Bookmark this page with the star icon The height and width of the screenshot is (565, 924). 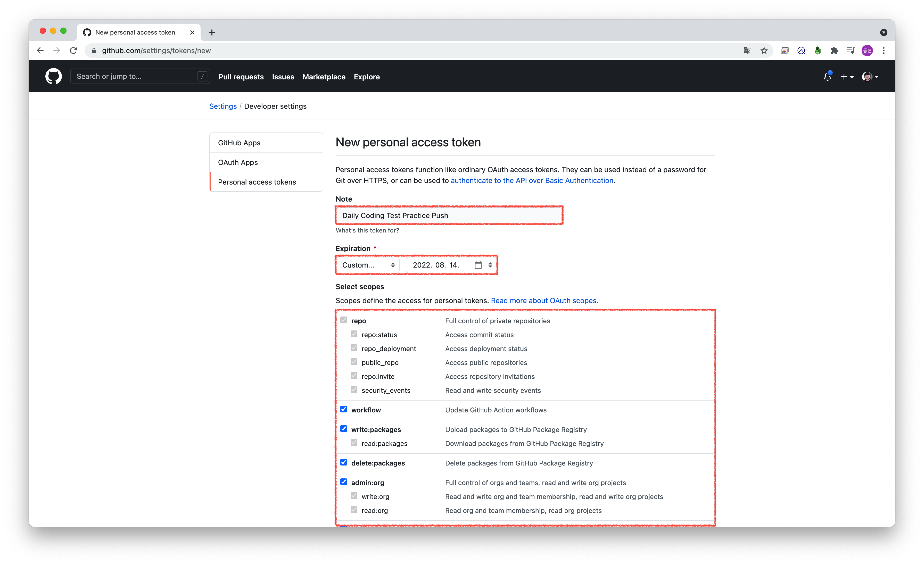764,51
